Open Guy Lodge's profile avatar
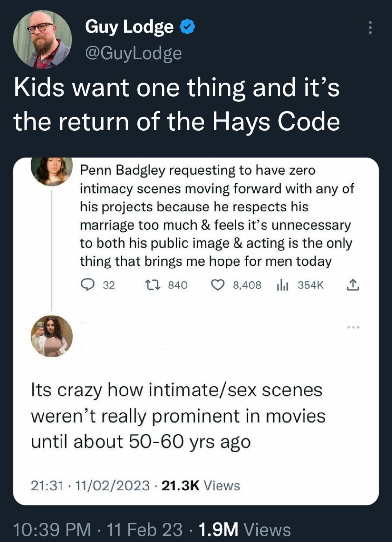Viewport: 392px width, 542px height. (41, 38)
